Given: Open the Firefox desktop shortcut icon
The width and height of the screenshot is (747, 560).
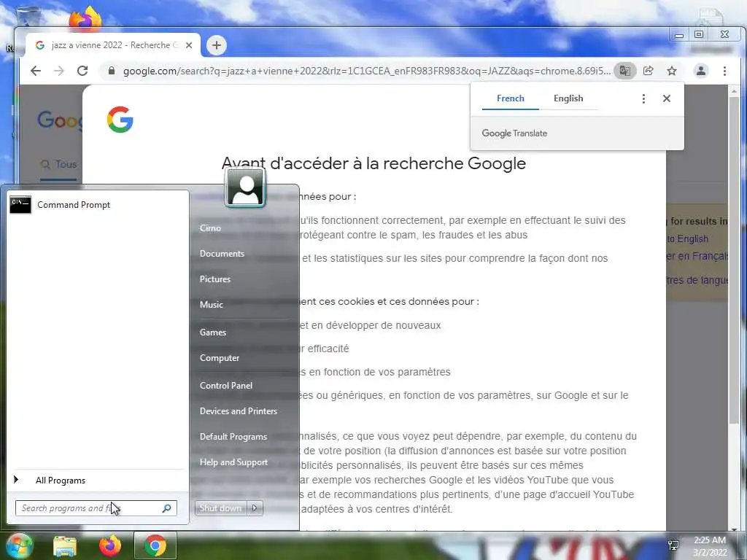Looking at the screenshot, I should 85,18.
